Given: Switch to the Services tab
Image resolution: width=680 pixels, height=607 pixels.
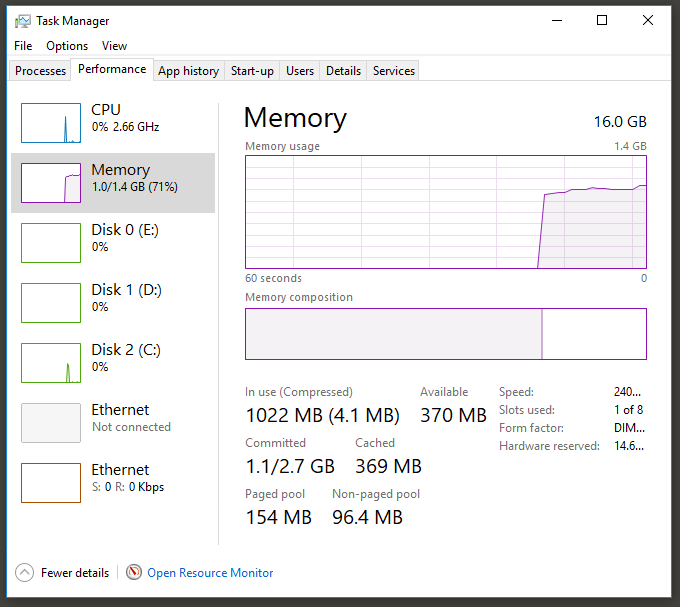Looking at the screenshot, I should 393,71.
